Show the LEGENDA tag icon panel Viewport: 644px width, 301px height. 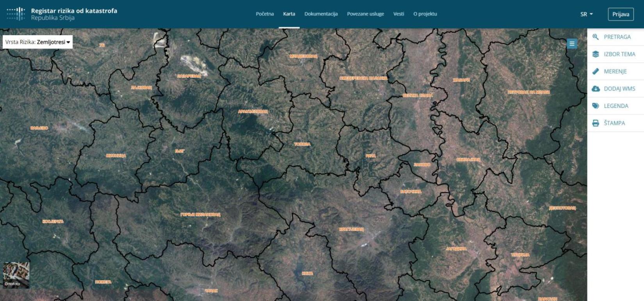tap(596, 106)
